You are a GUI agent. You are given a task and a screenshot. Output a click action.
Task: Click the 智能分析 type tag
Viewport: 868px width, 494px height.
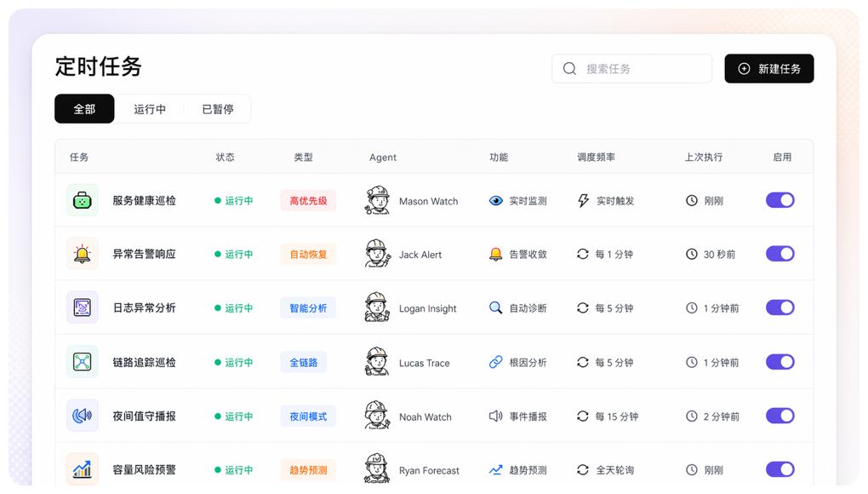[308, 308]
